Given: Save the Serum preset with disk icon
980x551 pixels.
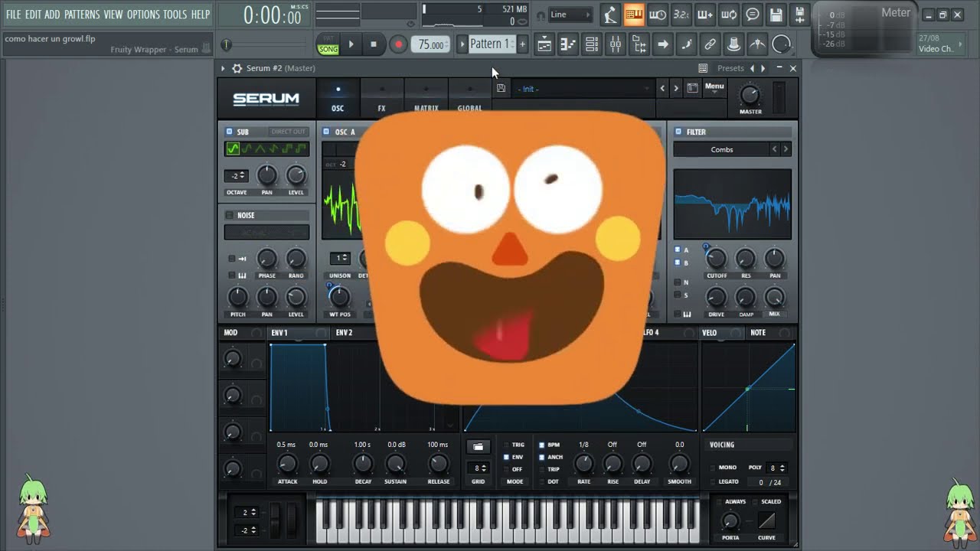Looking at the screenshot, I should point(501,88).
